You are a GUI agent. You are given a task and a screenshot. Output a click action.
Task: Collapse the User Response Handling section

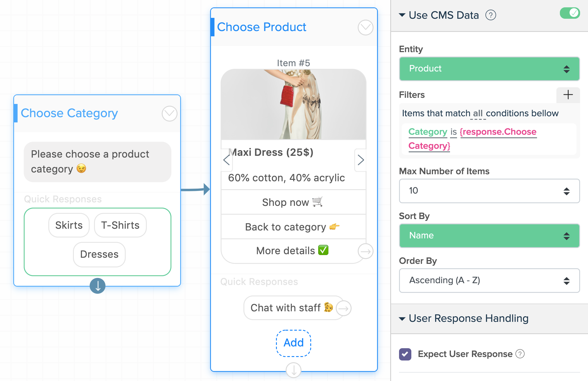(402, 319)
